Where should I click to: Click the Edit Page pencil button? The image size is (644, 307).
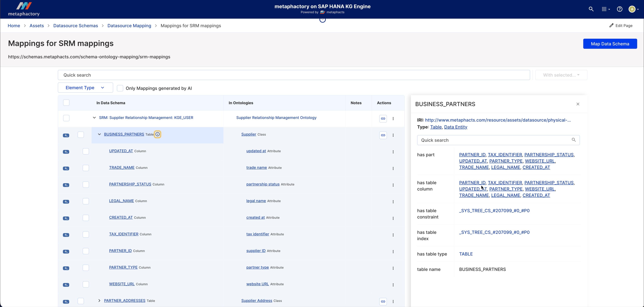[621, 25]
